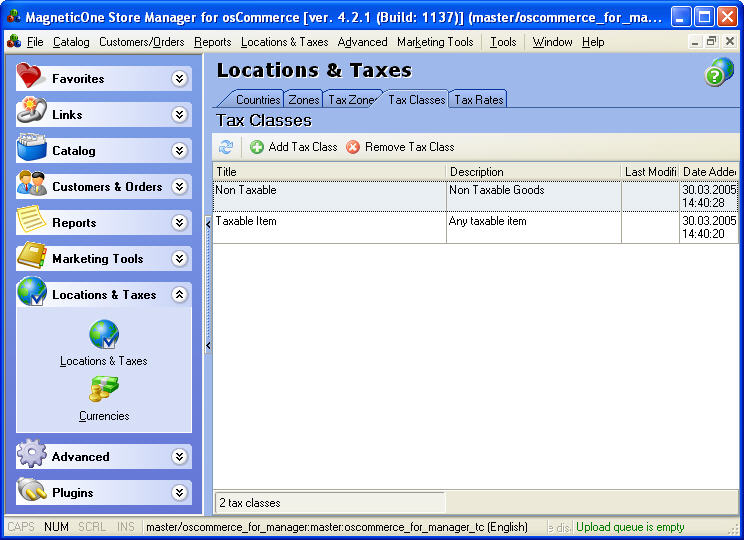This screenshot has width=744, height=540.
Task: Click the 30.03.2005 14:40:20 date cell
Action: 708,227
